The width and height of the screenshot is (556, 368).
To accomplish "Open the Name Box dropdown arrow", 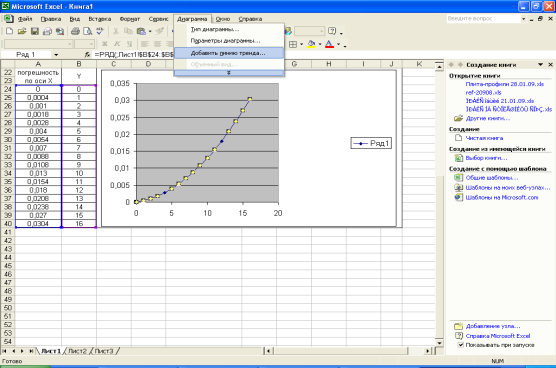I will tap(56, 55).
